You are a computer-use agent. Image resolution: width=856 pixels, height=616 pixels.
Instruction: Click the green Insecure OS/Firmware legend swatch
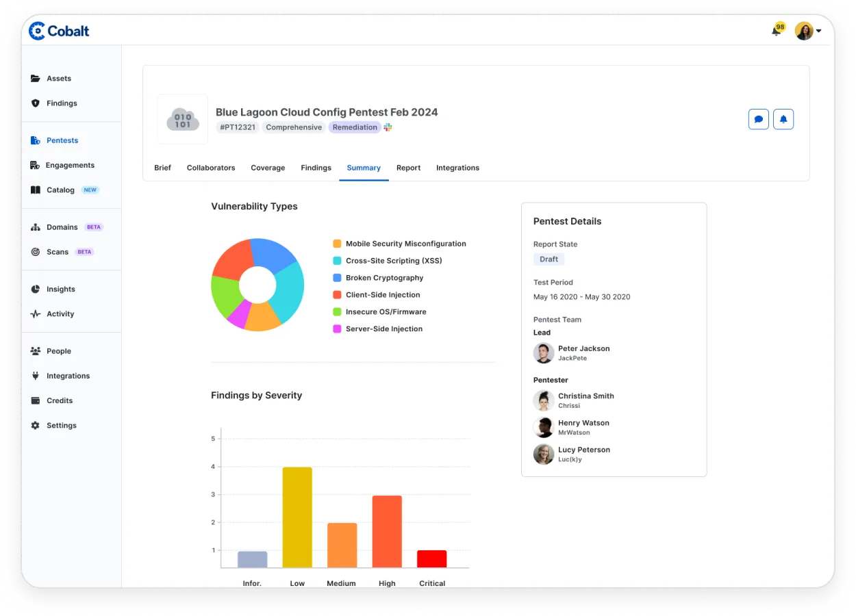pyautogui.click(x=337, y=312)
